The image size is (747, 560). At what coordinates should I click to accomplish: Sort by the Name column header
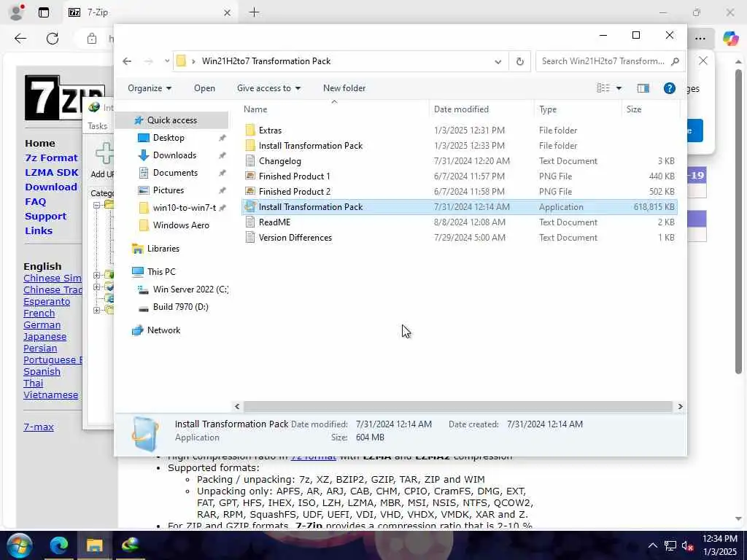tap(255, 109)
